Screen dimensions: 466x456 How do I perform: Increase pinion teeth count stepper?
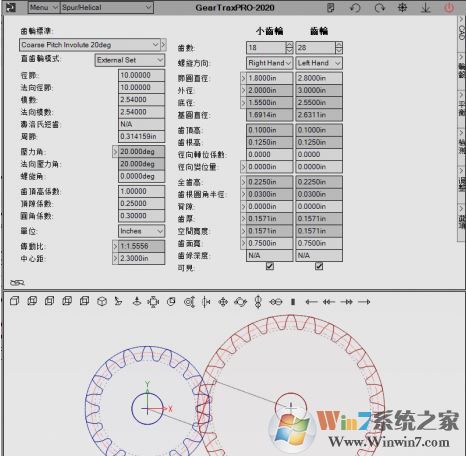[x=289, y=45]
